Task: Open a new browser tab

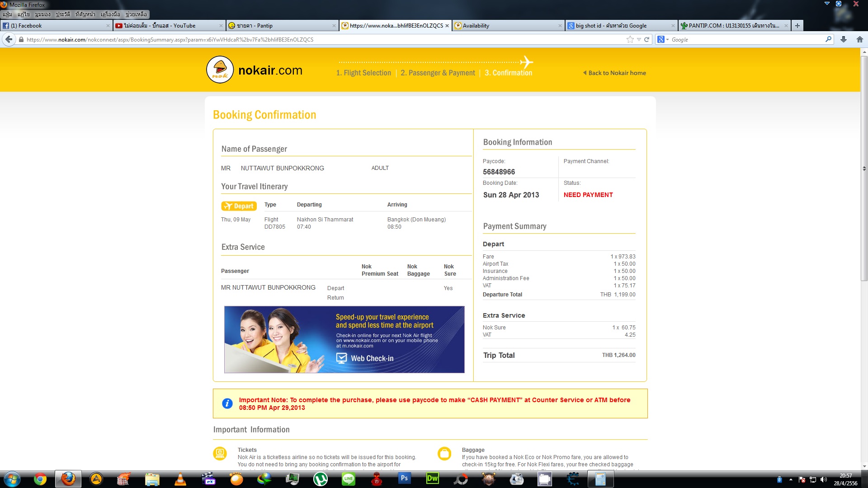Action: [x=797, y=26]
